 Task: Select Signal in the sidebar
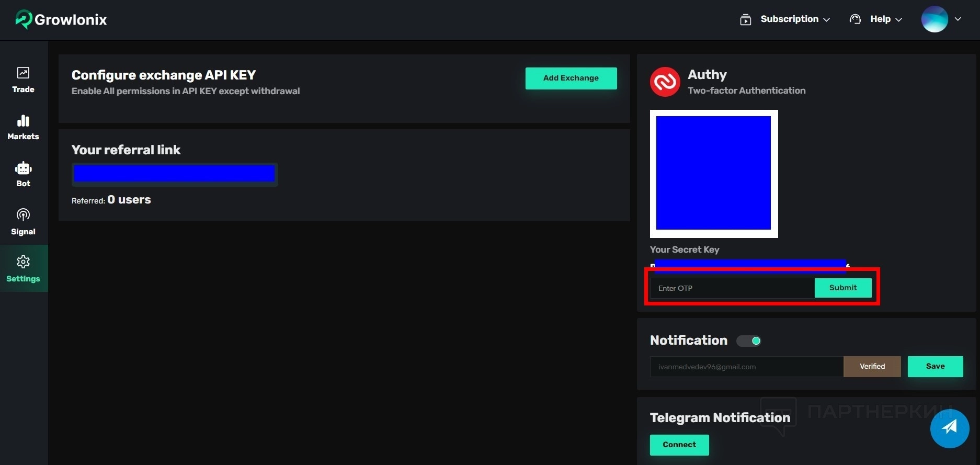[24, 222]
